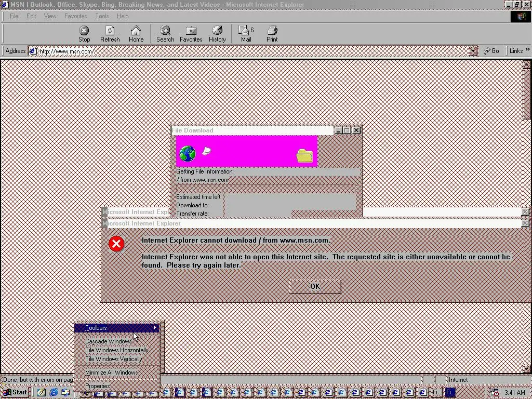Minimize the File Download window
Viewport: 532px width, 399px height.
[338, 130]
